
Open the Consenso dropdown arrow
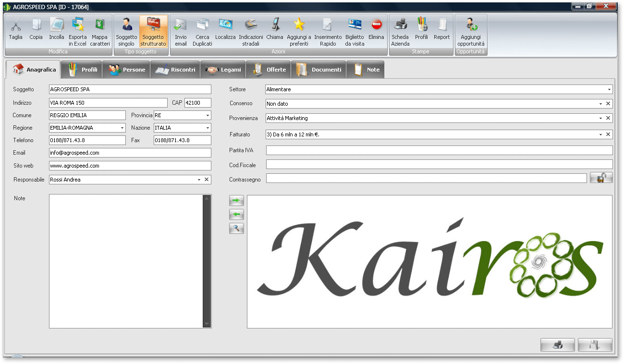pyautogui.click(x=600, y=104)
